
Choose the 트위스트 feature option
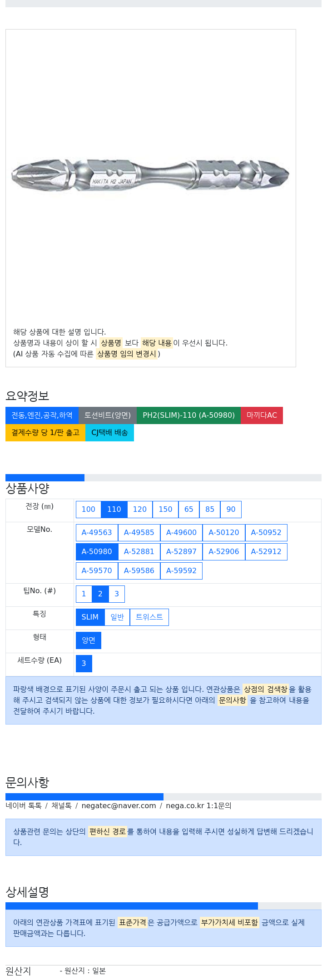pos(149,617)
